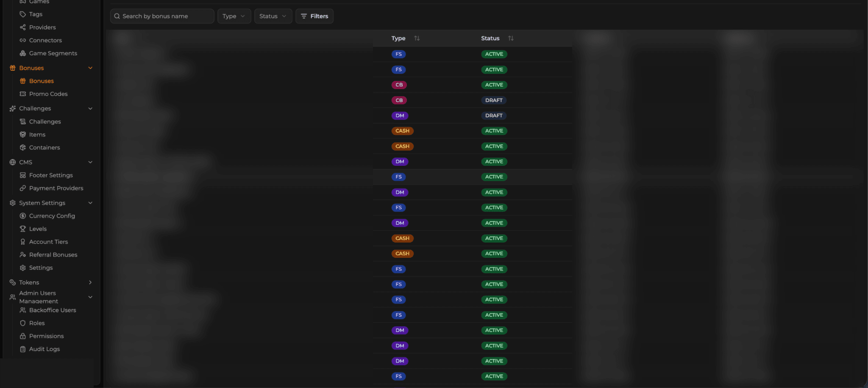Open Audit Logs link

tap(45, 349)
